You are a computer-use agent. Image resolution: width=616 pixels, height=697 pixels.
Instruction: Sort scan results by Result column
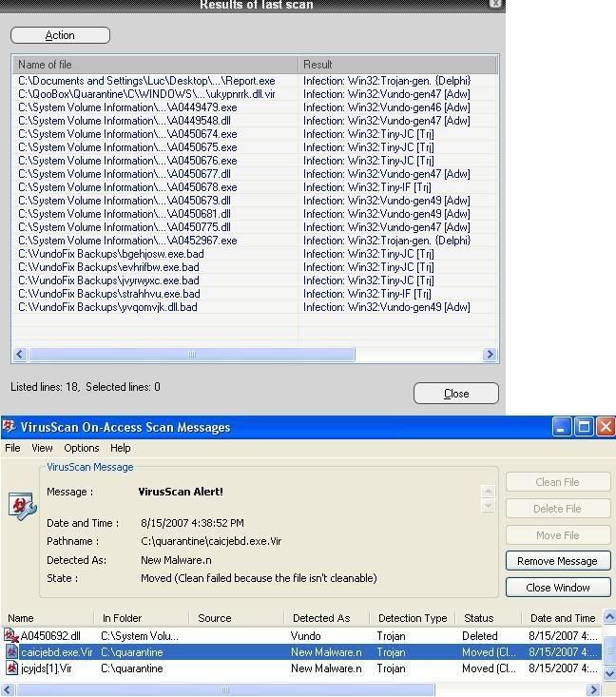[397, 65]
